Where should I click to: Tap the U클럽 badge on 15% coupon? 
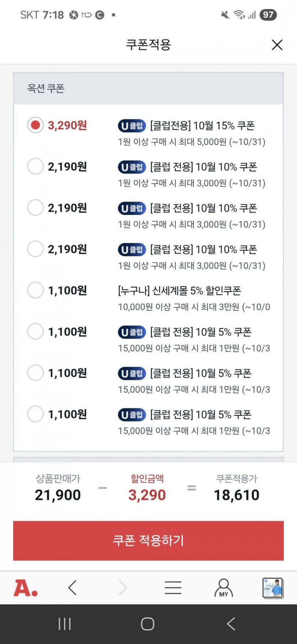132,126
